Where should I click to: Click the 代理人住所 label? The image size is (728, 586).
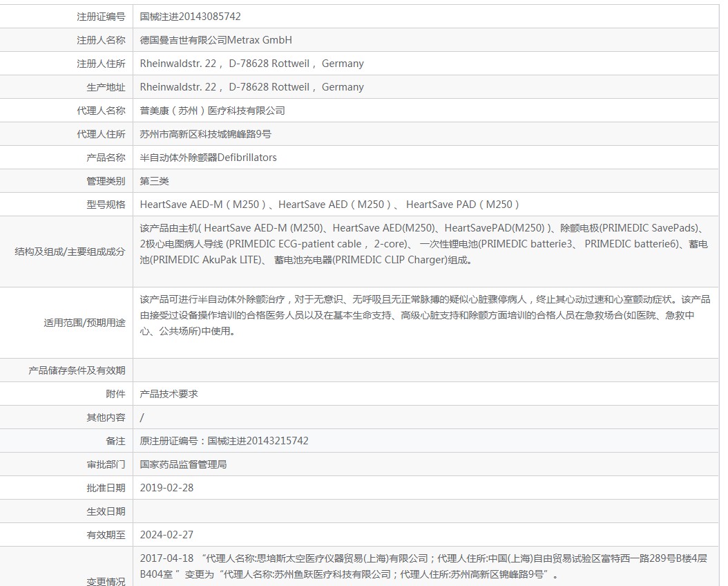tap(102, 134)
